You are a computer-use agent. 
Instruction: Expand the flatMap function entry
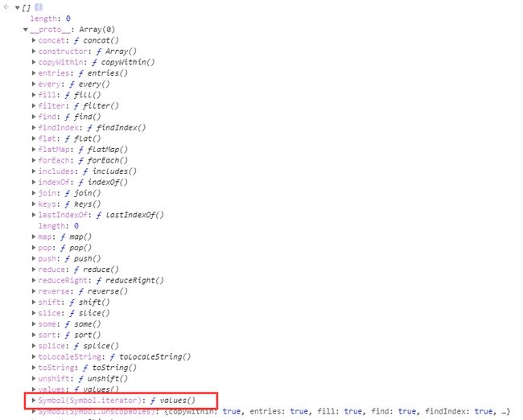point(34,150)
